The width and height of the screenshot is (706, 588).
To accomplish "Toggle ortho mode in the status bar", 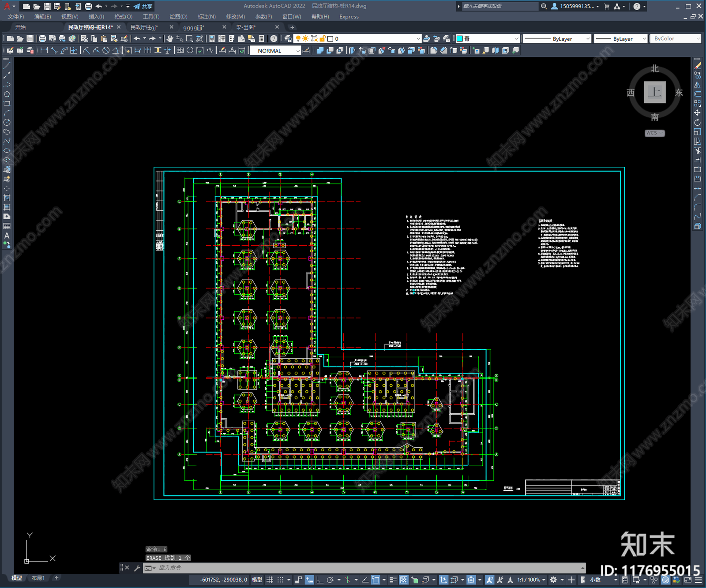I will point(319,580).
